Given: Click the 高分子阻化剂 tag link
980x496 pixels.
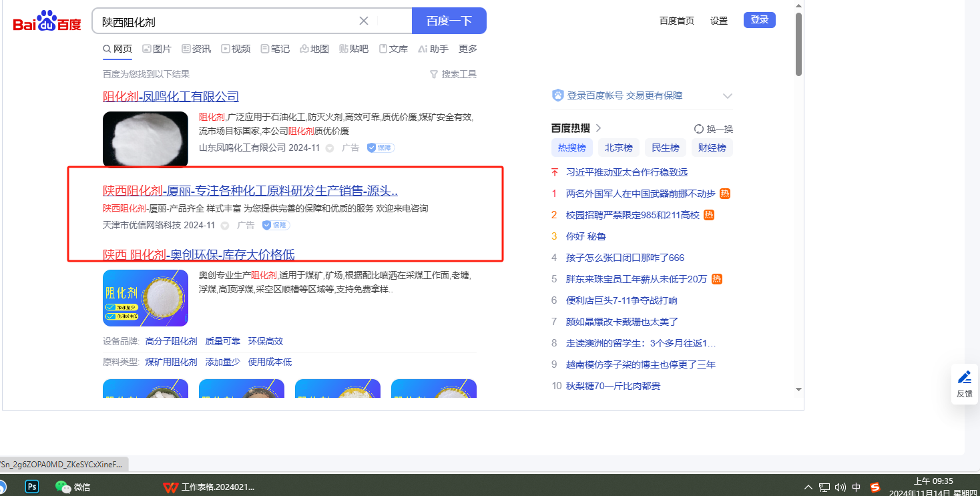Looking at the screenshot, I should pyautogui.click(x=172, y=341).
